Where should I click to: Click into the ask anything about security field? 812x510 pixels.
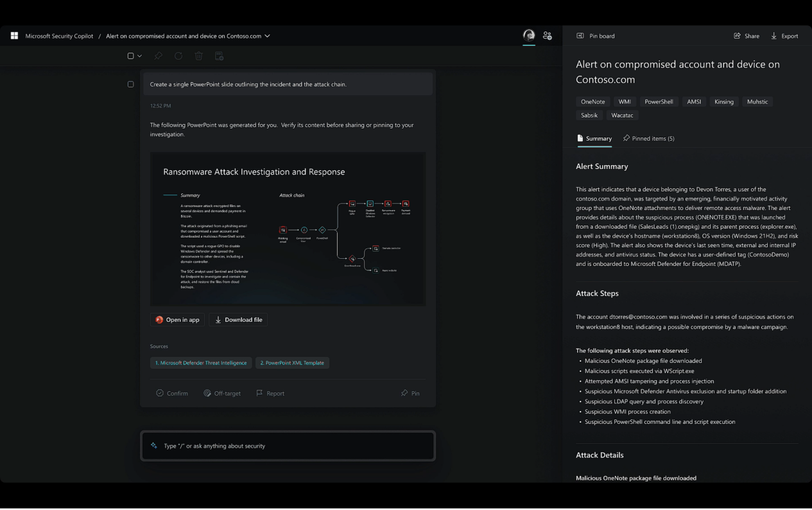288,446
